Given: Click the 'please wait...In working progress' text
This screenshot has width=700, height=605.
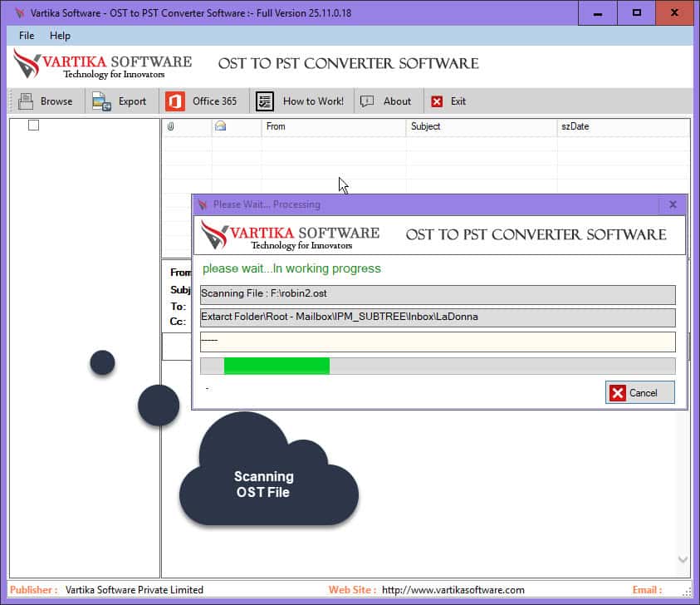Looking at the screenshot, I should [x=291, y=268].
